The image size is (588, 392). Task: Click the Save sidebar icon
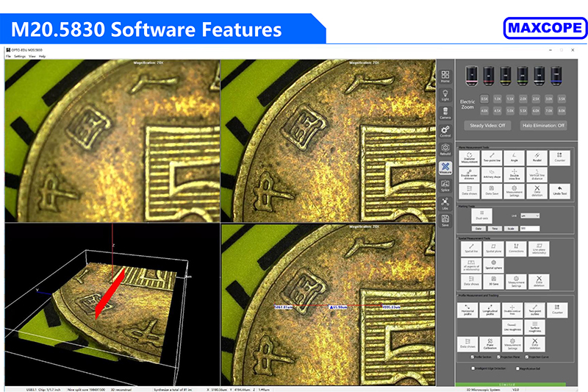(x=445, y=221)
